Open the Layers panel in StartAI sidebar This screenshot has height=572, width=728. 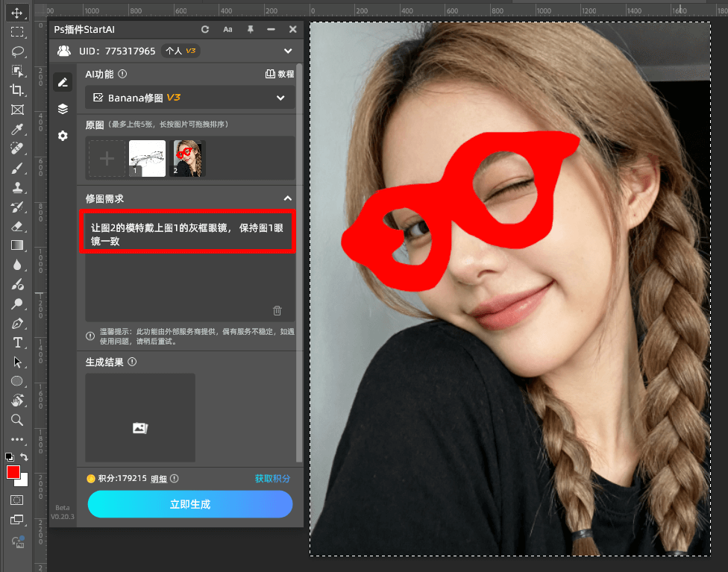[63, 109]
